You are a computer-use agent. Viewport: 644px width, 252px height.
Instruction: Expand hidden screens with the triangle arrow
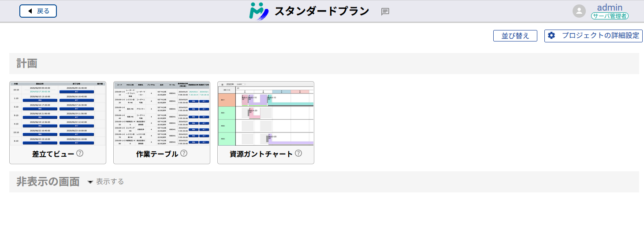90,182
